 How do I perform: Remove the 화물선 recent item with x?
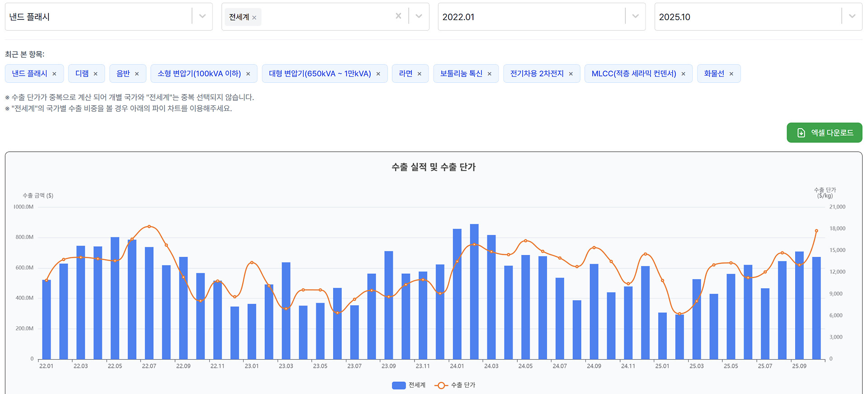tap(731, 74)
